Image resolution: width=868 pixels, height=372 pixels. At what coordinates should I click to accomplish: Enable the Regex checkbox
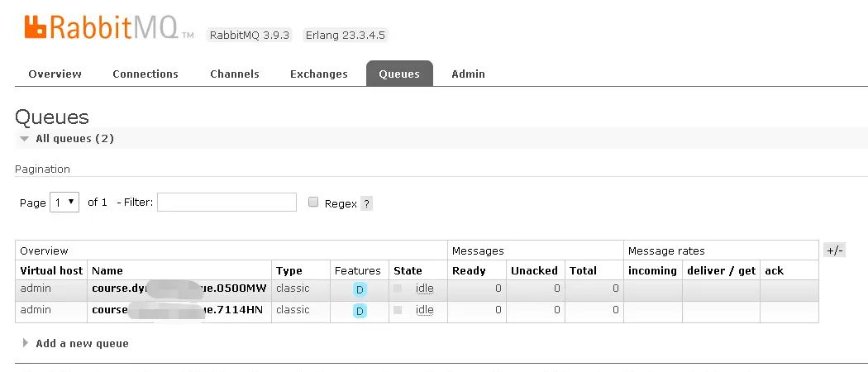click(312, 203)
